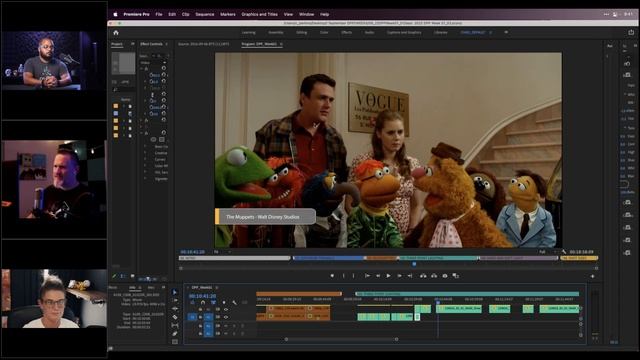Switch to the Audio workspace
The width and height of the screenshot is (640, 360).
pos(369,33)
